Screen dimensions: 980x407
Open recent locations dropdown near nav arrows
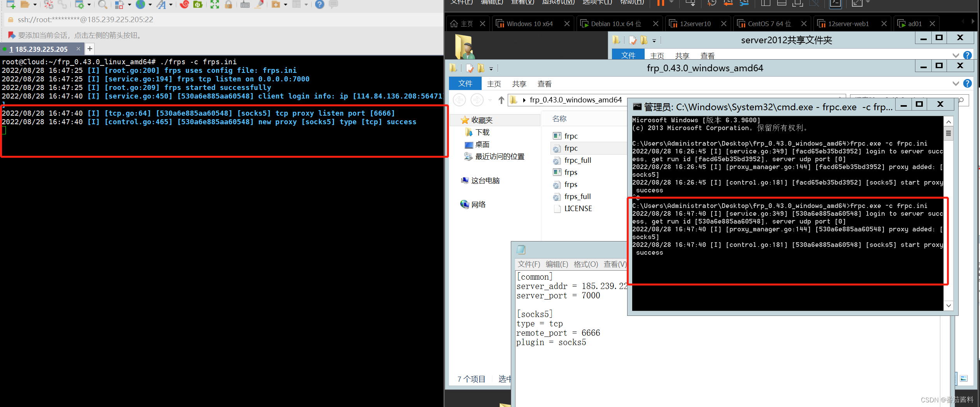(x=490, y=100)
